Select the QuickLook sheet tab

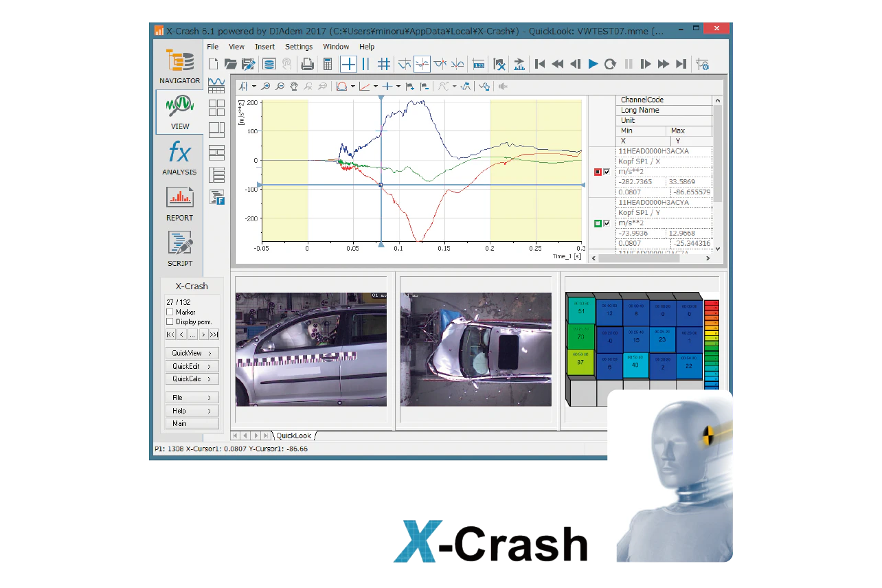click(294, 436)
